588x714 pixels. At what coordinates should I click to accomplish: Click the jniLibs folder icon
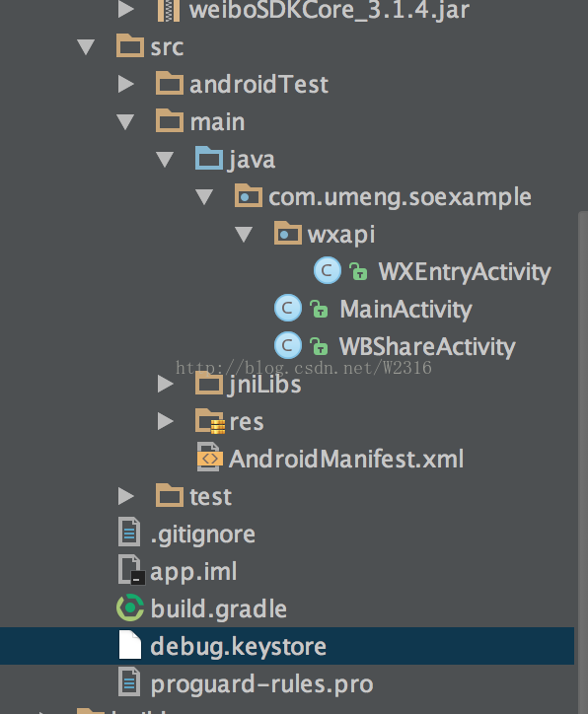click(x=209, y=383)
